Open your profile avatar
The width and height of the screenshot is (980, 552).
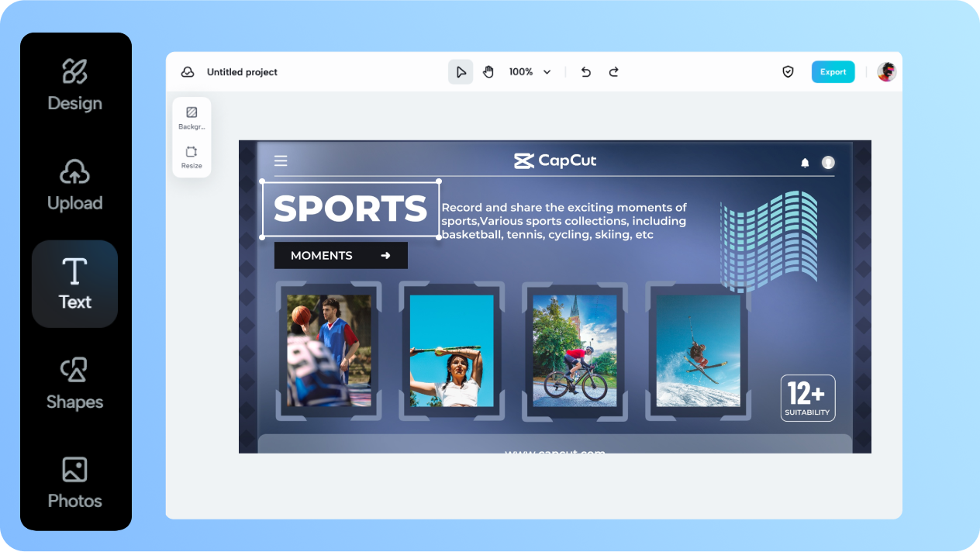(x=885, y=71)
